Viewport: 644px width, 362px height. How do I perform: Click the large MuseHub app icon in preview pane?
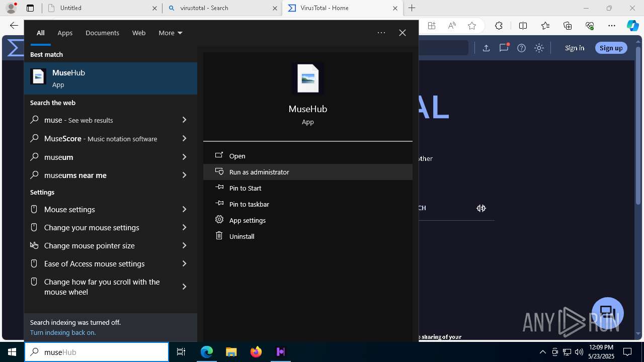coord(308,78)
